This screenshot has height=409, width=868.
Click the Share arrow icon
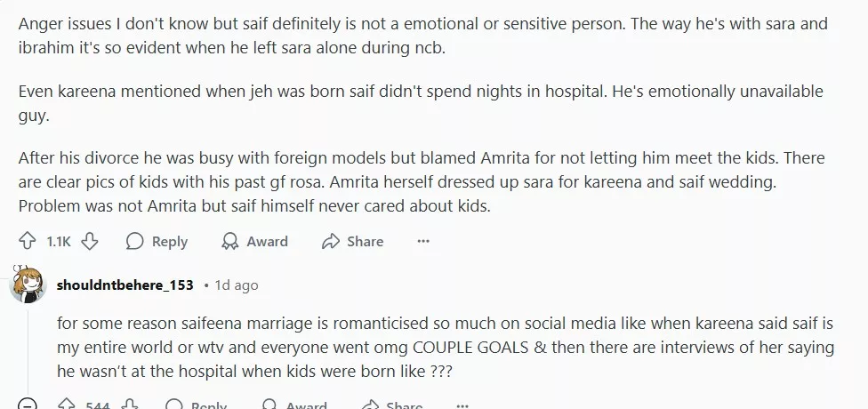(x=331, y=241)
